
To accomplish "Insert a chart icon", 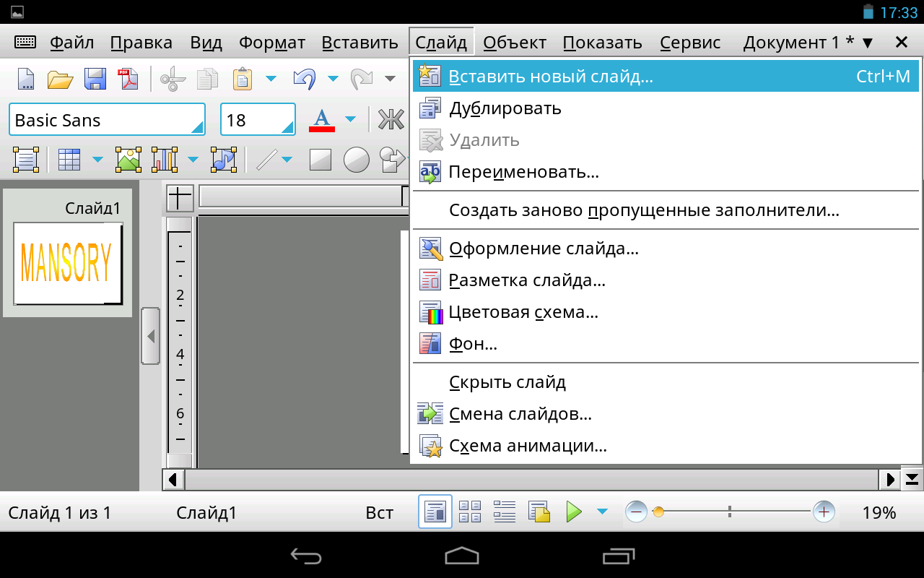I will coord(165,160).
